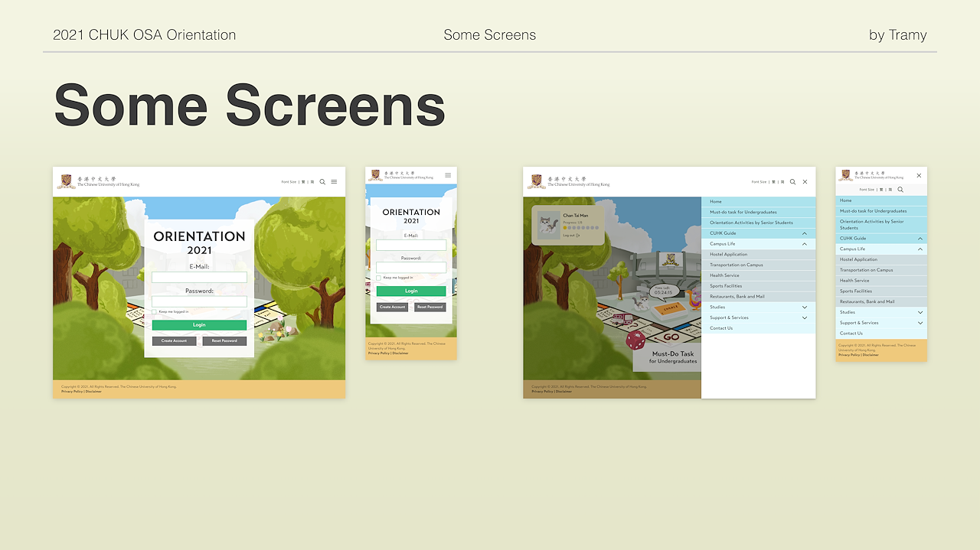Click the cat avatar in profile card
The width and height of the screenshot is (980, 550).
pos(548,225)
